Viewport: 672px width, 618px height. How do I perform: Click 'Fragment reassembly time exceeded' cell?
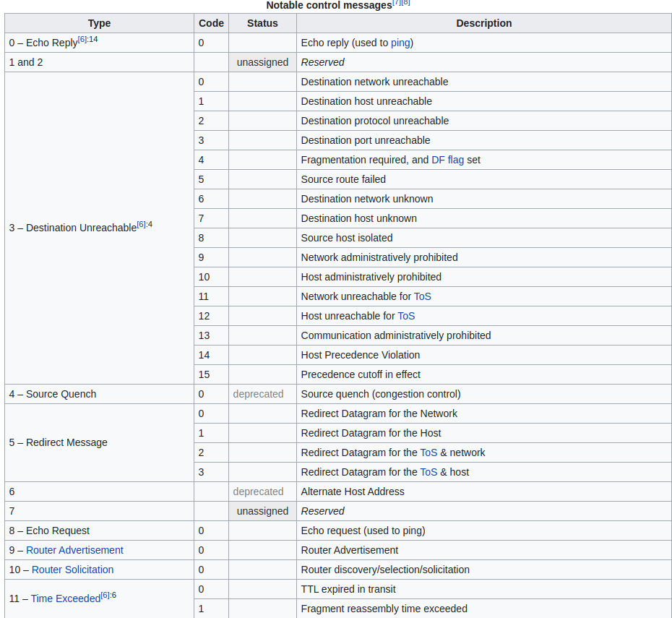click(484, 609)
